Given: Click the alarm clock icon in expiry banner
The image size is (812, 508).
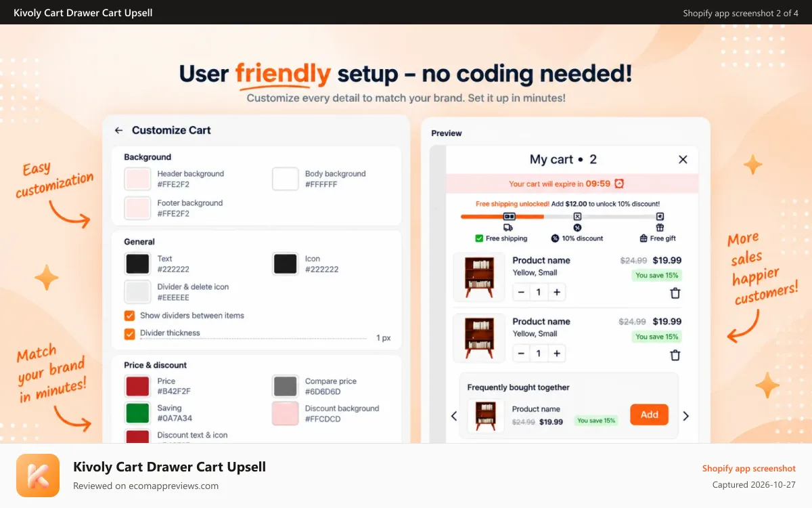Looking at the screenshot, I should tap(618, 184).
